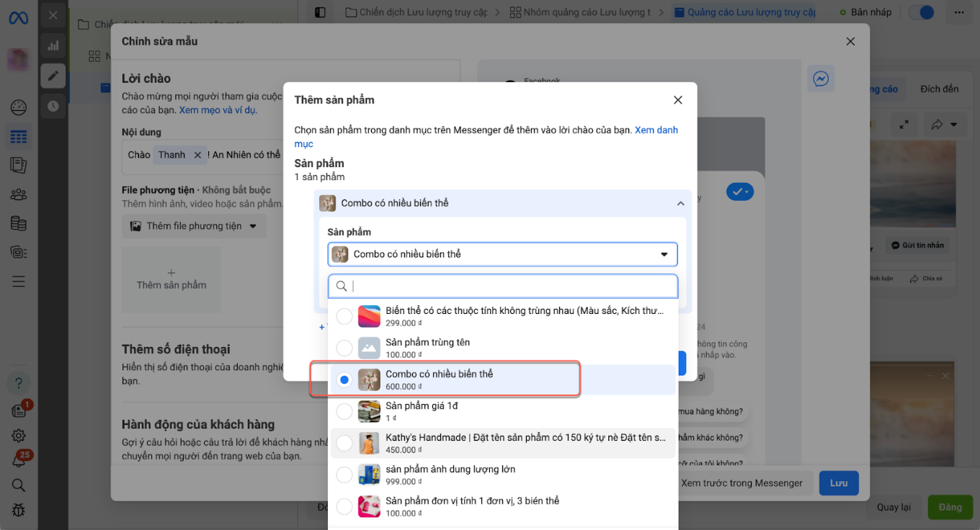Select radio button for Sản phẩm giá 1đ
980x530 pixels.
tap(344, 412)
